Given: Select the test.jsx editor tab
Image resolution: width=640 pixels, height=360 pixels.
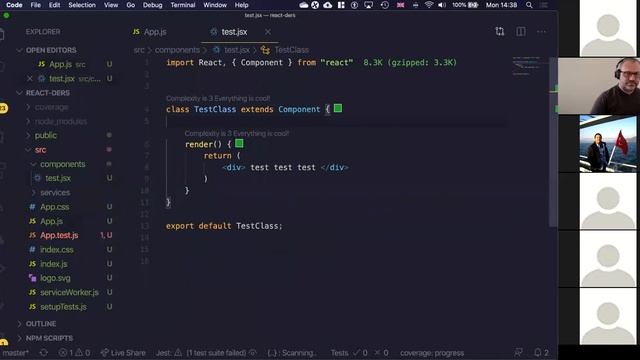Looking at the screenshot, I should coord(234,31).
